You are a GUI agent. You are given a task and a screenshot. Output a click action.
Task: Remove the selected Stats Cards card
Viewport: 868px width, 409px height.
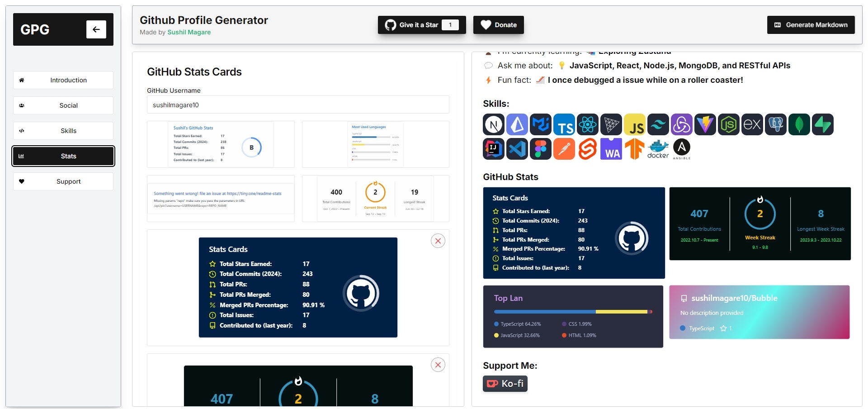tap(438, 241)
